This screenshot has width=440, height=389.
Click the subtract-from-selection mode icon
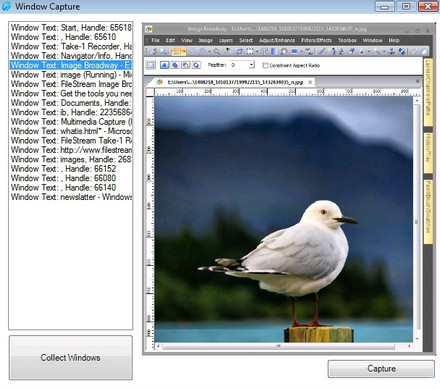click(x=185, y=65)
